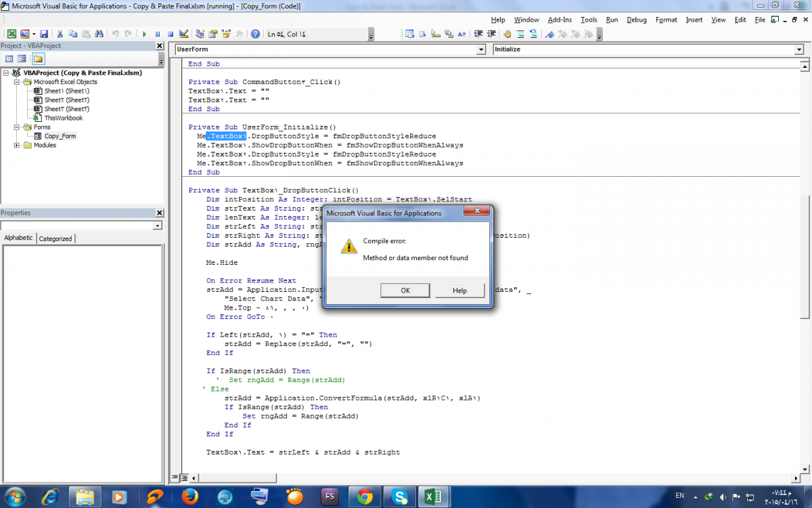
Task: Open the View menu
Action: point(719,20)
